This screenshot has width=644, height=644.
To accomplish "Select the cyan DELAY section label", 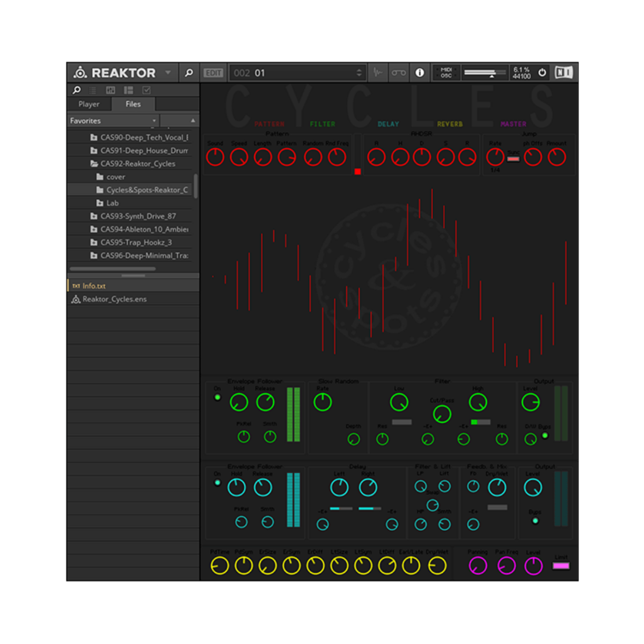I will (x=388, y=124).
